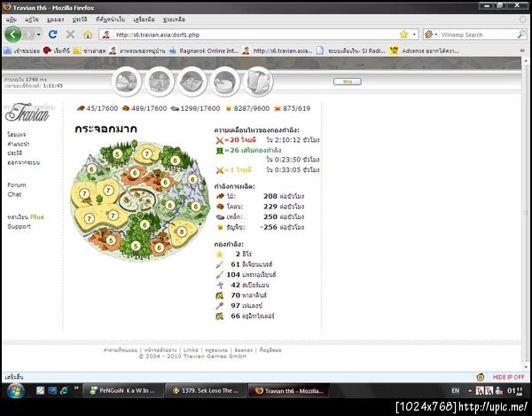The height and width of the screenshot is (416, 532).
Task: Click the Links footer link
Action: (191, 349)
